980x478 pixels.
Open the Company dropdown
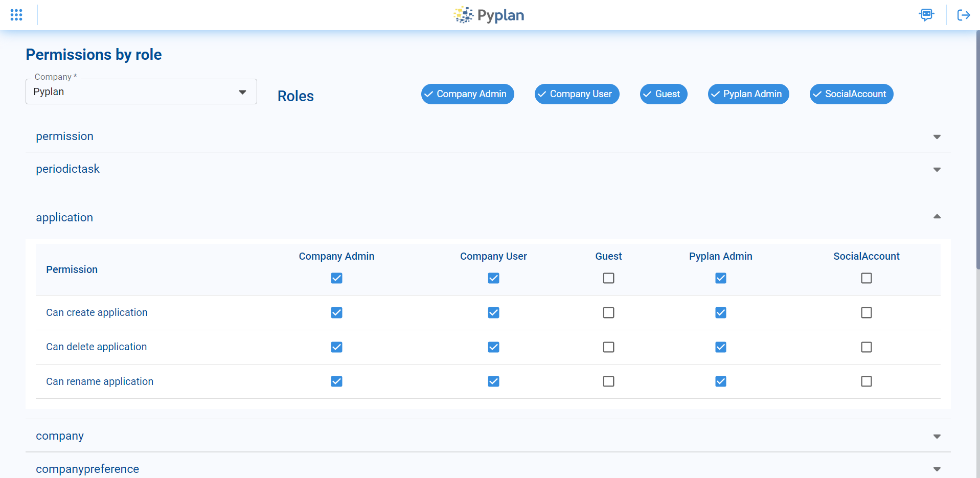tap(242, 92)
